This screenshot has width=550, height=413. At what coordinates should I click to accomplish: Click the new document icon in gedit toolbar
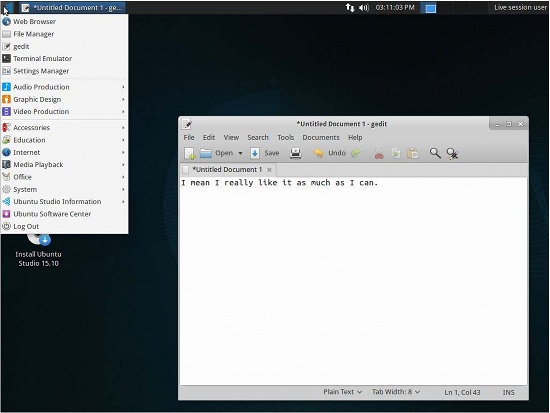(190, 153)
